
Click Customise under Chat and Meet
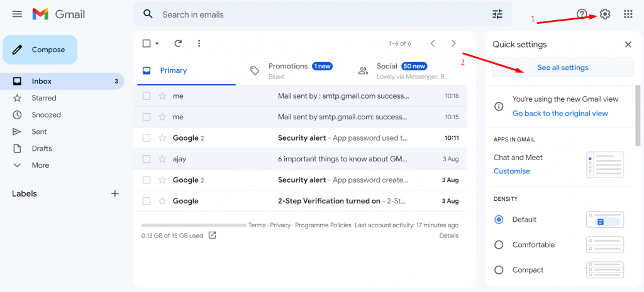(512, 171)
